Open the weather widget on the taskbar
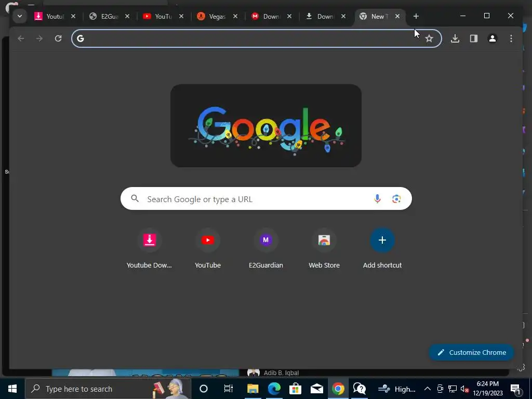Screen dimensions: 532x399 coord(396,389)
